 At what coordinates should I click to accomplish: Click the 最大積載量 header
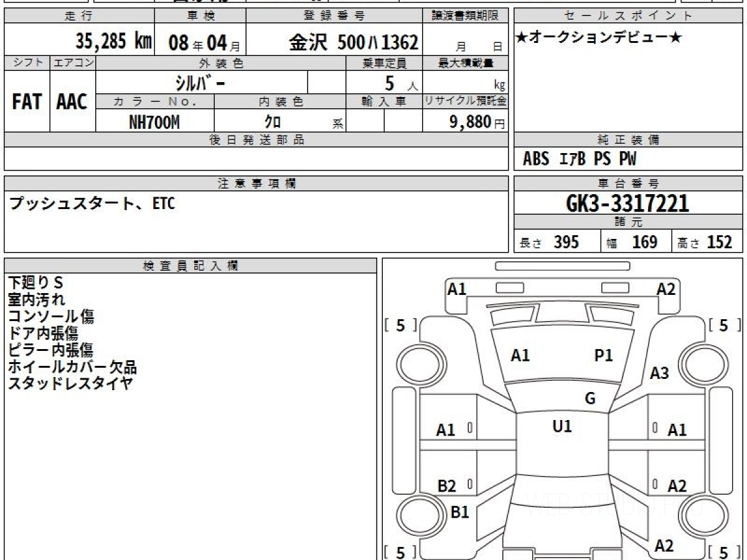click(466, 63)
